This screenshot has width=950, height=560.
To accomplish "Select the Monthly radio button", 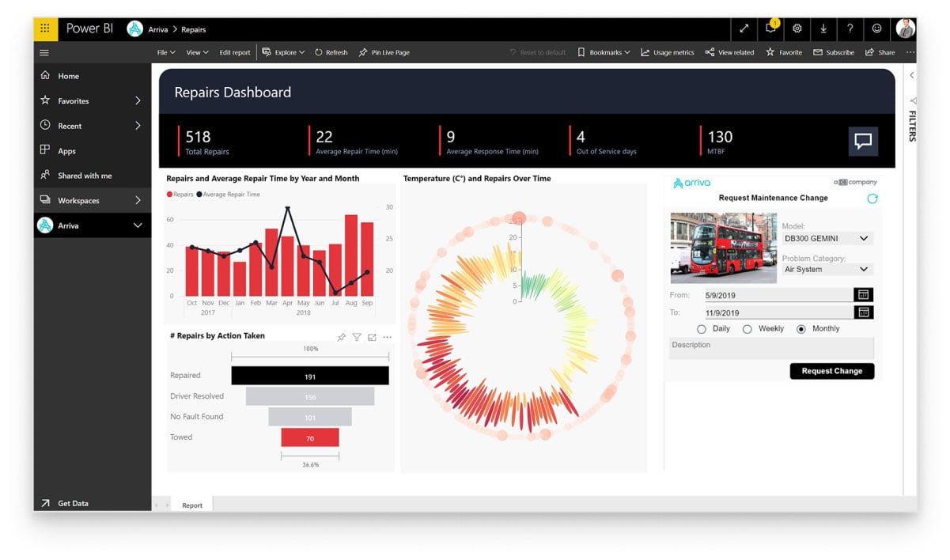I will pyautogui.click(x=801, y=329).
